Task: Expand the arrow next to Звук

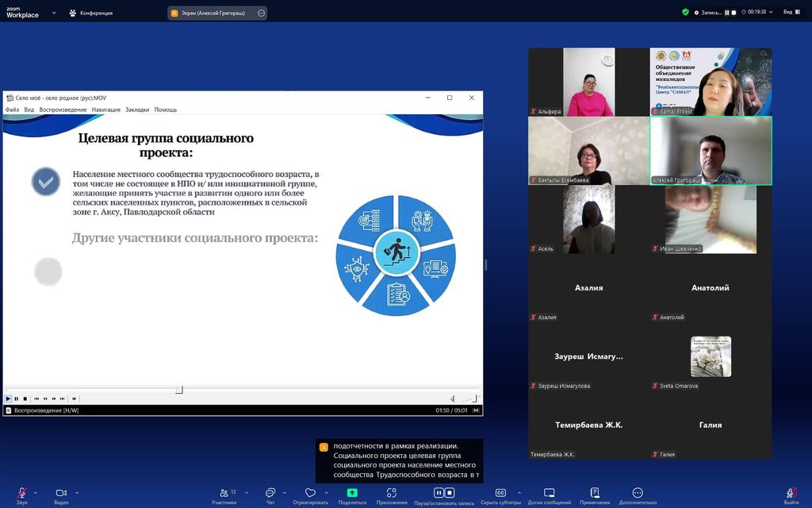Action: (37, 493)
